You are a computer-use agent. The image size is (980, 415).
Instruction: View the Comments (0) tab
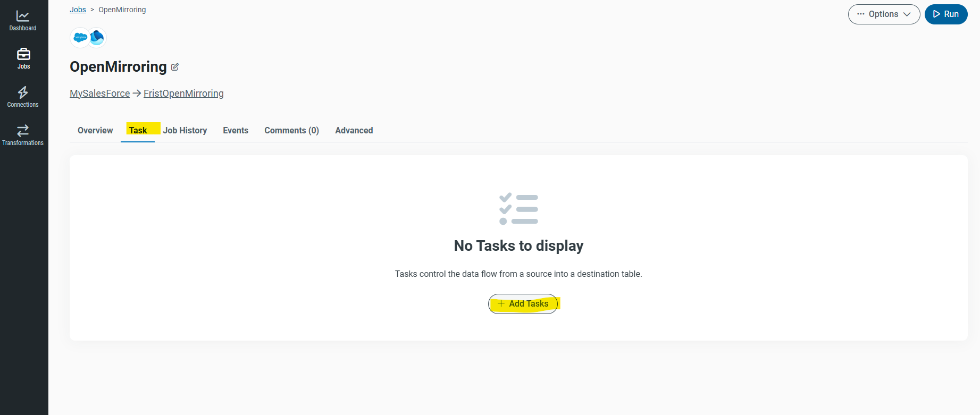click(x=291, y=131)
